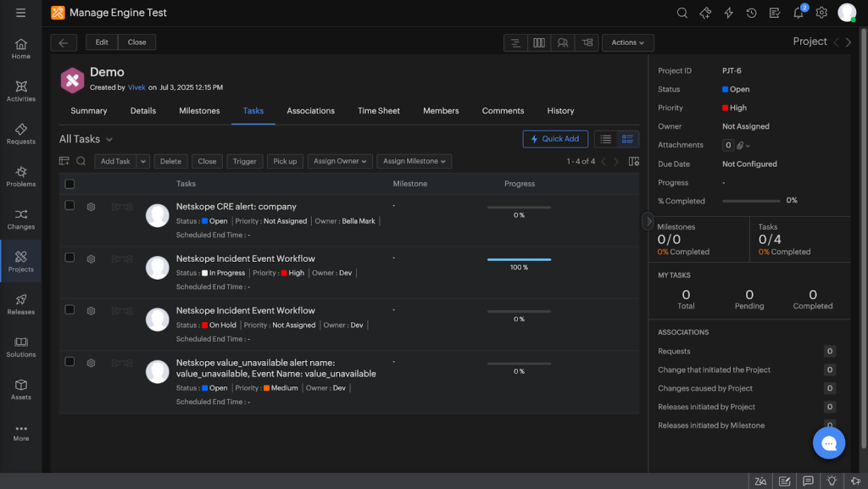Screen dimensions: 868x489
Task: Go to Activities module
Action: click(x=21, y=92)
